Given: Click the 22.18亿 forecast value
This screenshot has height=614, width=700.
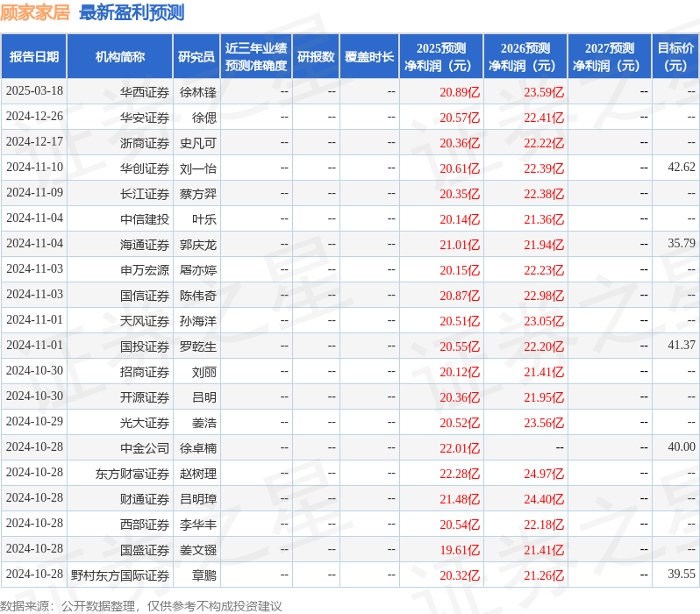Looking at the screenshot, I should [544, 525].
